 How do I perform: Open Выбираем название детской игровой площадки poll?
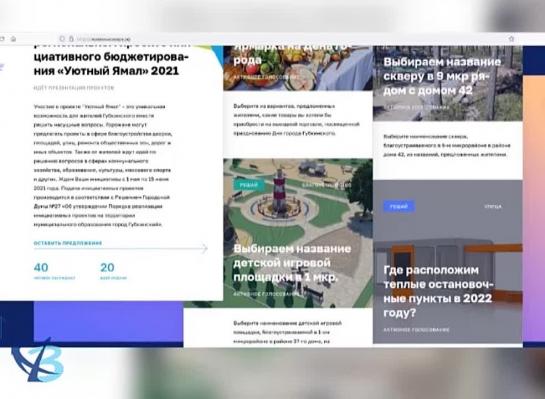tap(292, 263)
